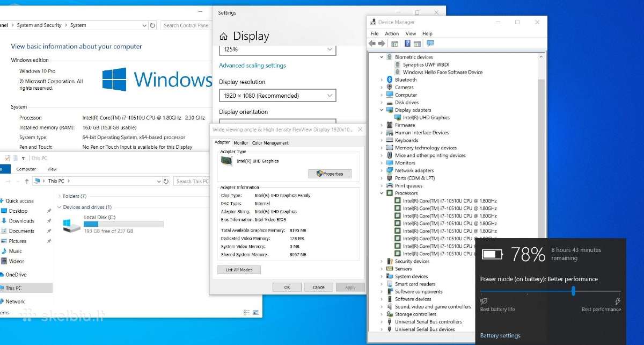Open the View menu in Device Manager
The width and height of the screenshot is (644, 345).
coord(411,33)
